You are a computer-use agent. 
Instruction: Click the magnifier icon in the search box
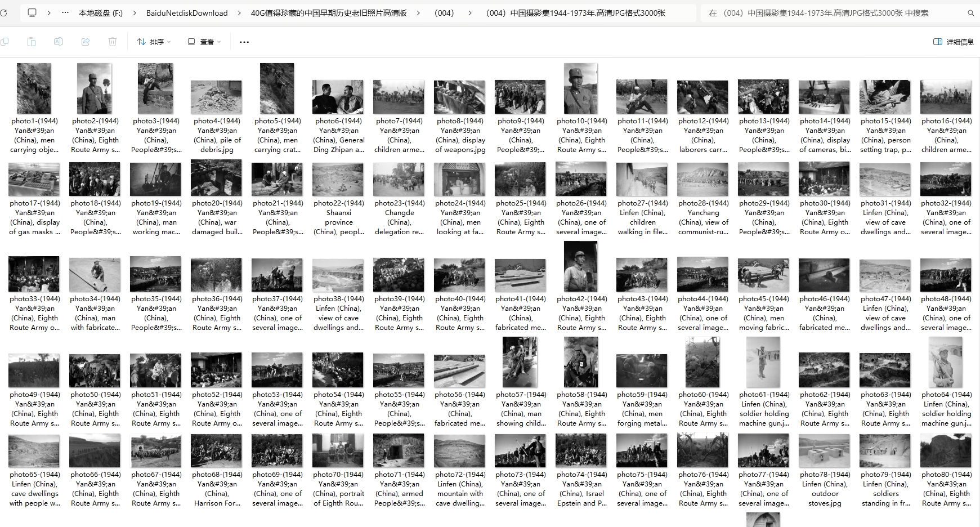[x=970, y=12]
